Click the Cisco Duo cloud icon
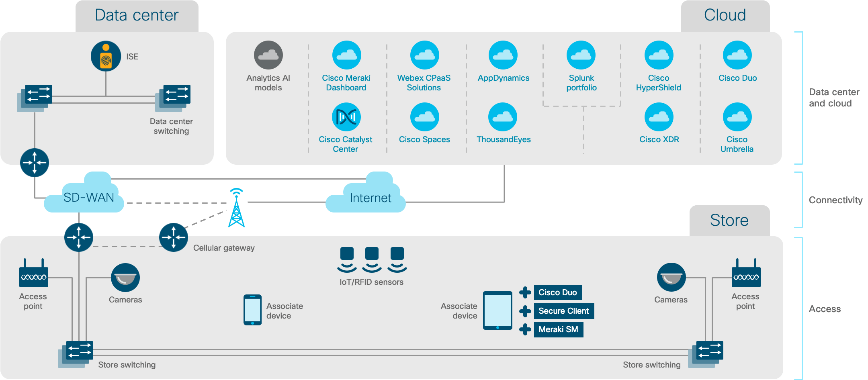 point(737,55)
